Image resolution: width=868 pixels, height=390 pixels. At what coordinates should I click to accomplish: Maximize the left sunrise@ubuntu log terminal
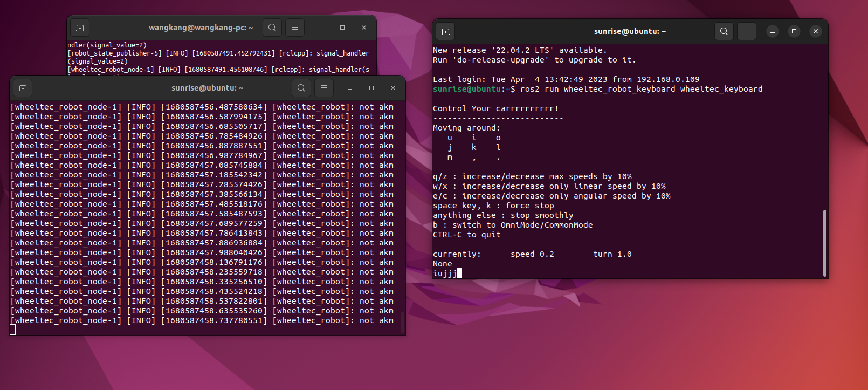click(x=371, y=88)
